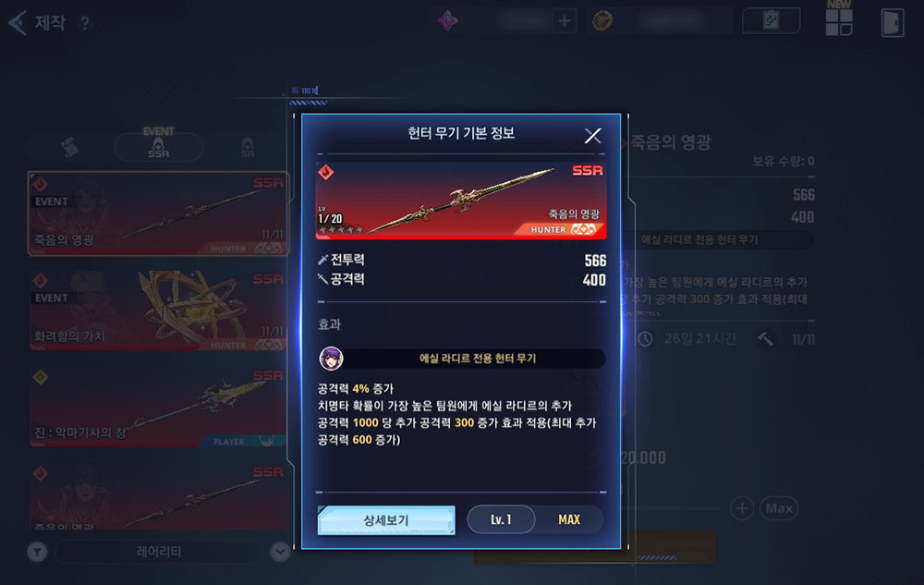Open the help question mark icon
The height and width of the screenshot is (585, 924).
tap(85, 23)
